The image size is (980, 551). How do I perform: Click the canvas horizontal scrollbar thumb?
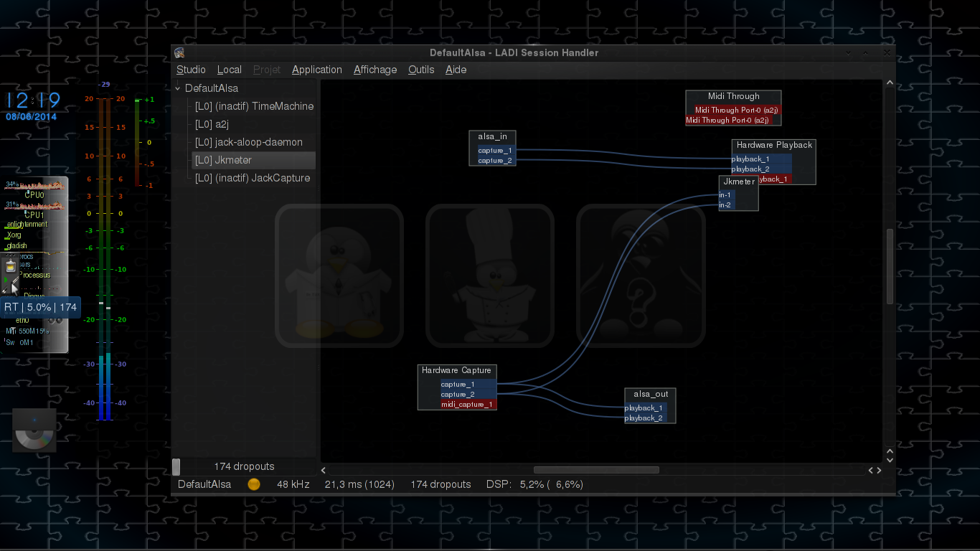coord(596,470)
